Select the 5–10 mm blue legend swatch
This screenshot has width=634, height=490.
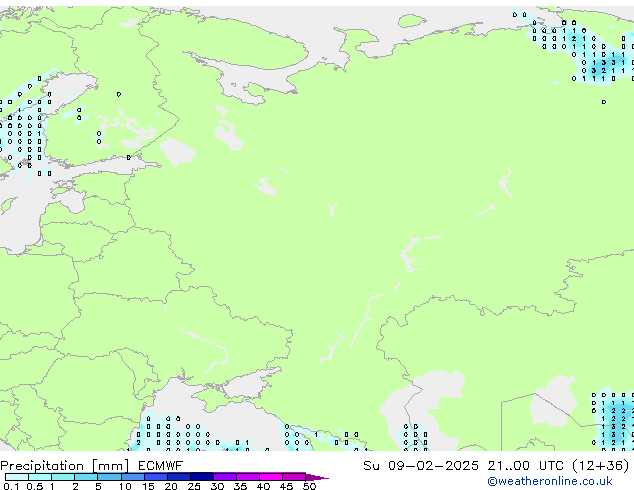tap(110, 477)
